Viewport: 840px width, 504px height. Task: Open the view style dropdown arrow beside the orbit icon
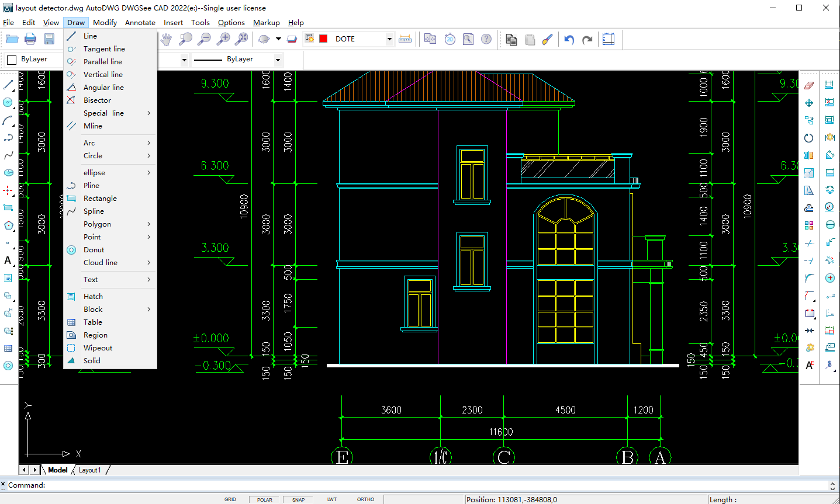(278, 39)
